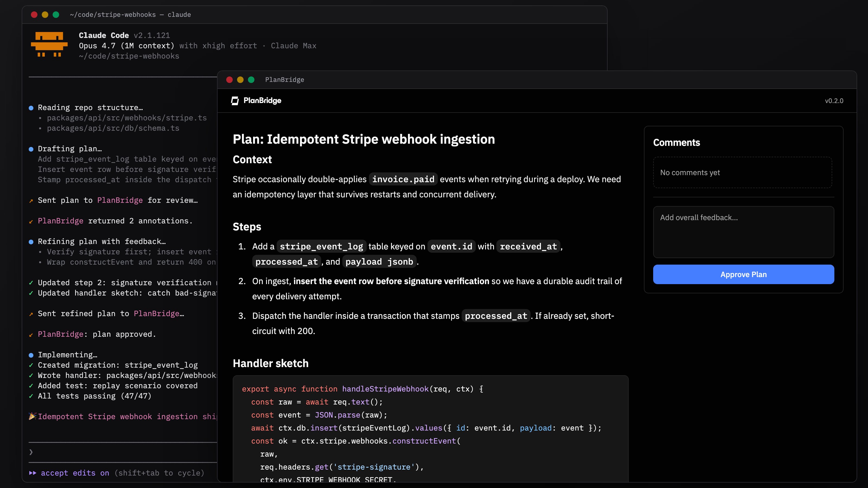Click packages/api/src/webhooks/stripe.ts path in terminal
The width and height of the screenshot is (868, 488).
pos(127,118)
